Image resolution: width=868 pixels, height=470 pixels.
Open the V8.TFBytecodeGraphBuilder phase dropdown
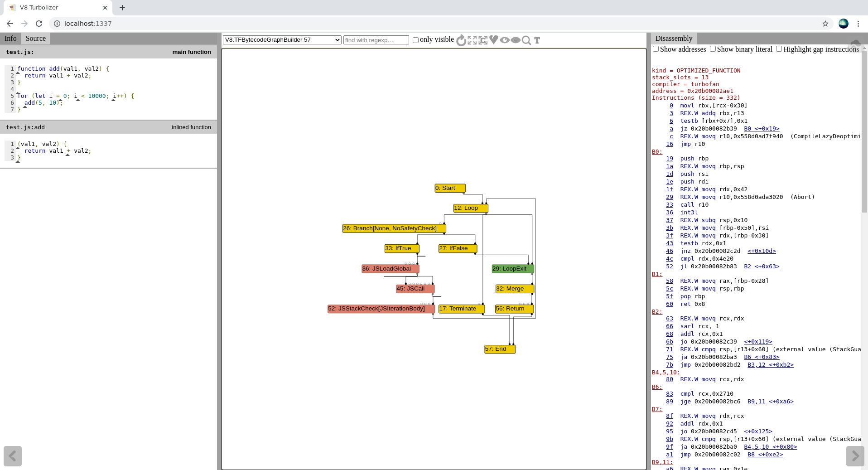(x=282, y=40)
